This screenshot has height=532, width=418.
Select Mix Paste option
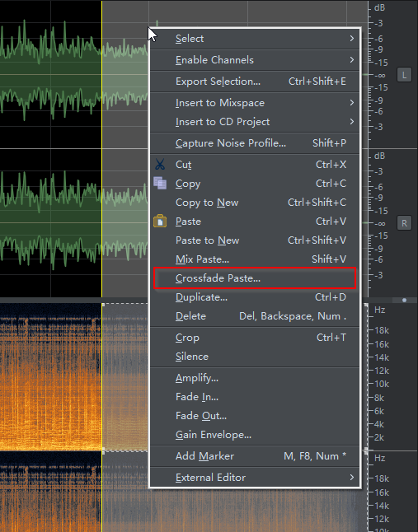pyautogui.click(x=255, y=259)
